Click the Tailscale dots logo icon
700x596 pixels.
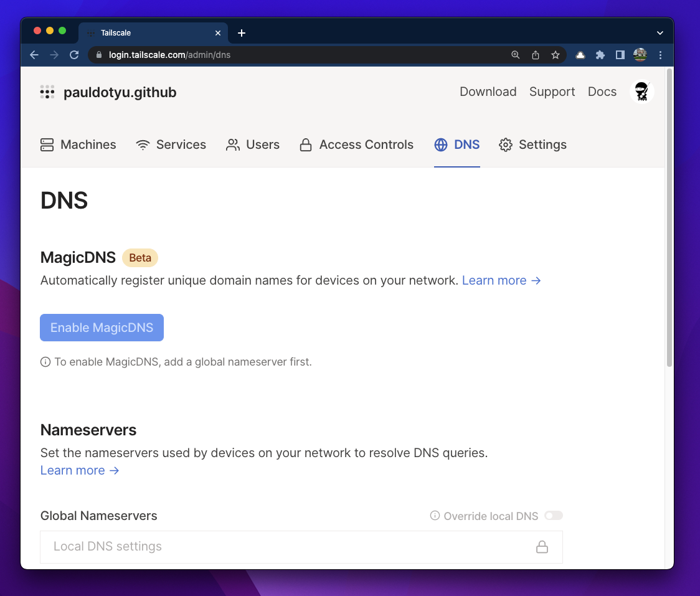click(x=47, y=92)
